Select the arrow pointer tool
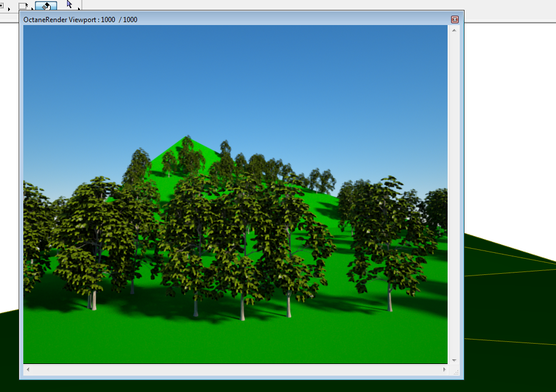 (69, 4)
